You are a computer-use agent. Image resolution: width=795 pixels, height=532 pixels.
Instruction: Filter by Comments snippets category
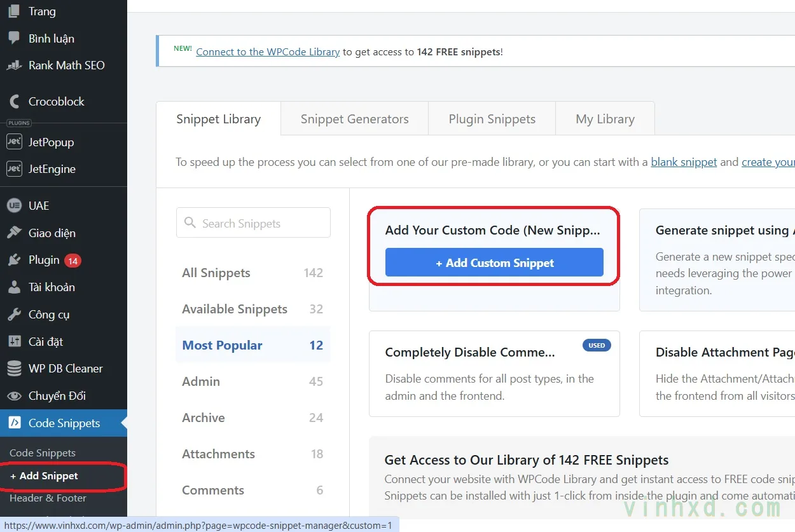[252, 490]
